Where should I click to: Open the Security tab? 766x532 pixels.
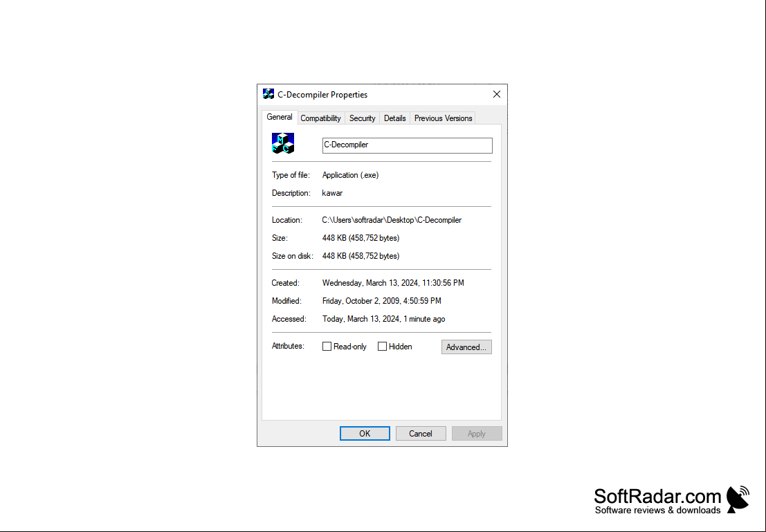click(x=362, y=118)
